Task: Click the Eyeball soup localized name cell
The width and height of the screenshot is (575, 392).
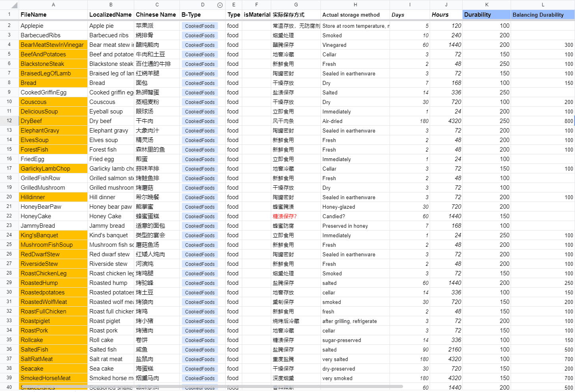Action: [111, 111]
